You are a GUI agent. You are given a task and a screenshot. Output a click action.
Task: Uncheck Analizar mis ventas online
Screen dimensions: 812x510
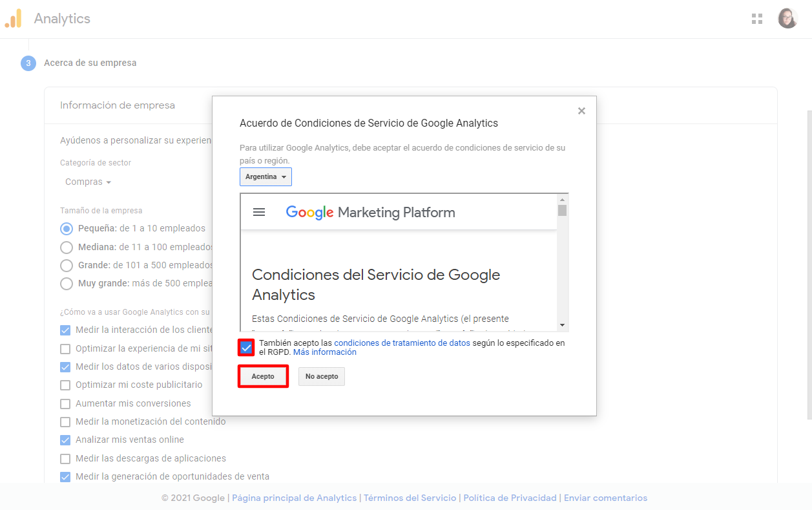coord(65,440)
